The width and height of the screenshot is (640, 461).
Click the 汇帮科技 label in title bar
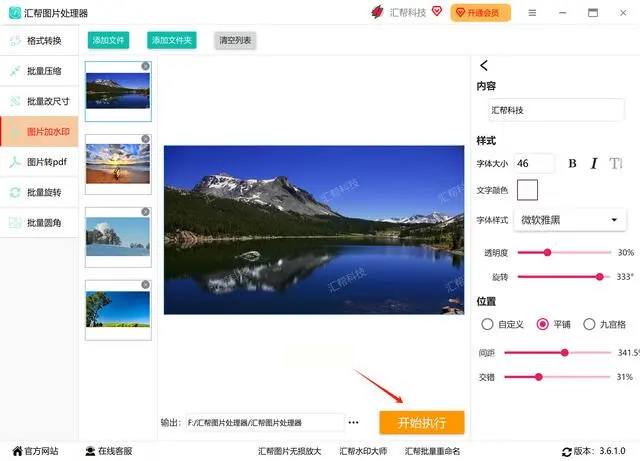coord(407,13)
